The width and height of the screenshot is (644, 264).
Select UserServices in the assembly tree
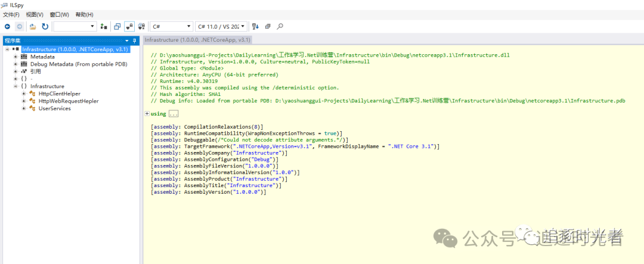54,108
